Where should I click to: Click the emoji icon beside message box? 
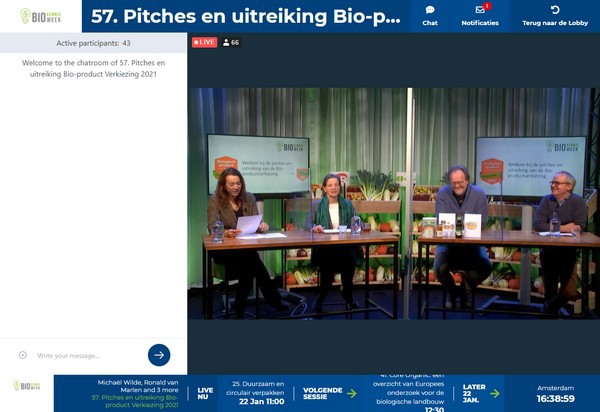coord(23,355)
